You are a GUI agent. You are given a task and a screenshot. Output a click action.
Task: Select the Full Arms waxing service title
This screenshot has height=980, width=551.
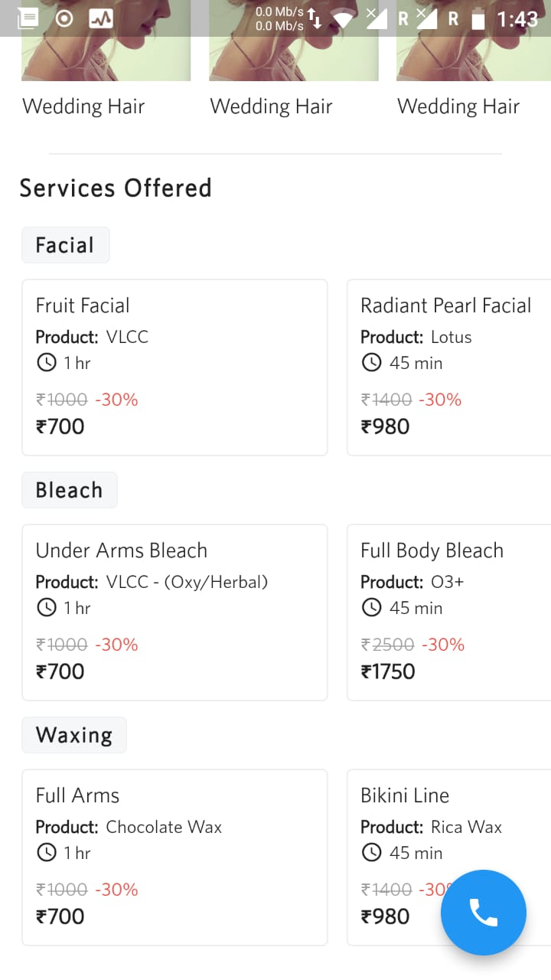77,795
